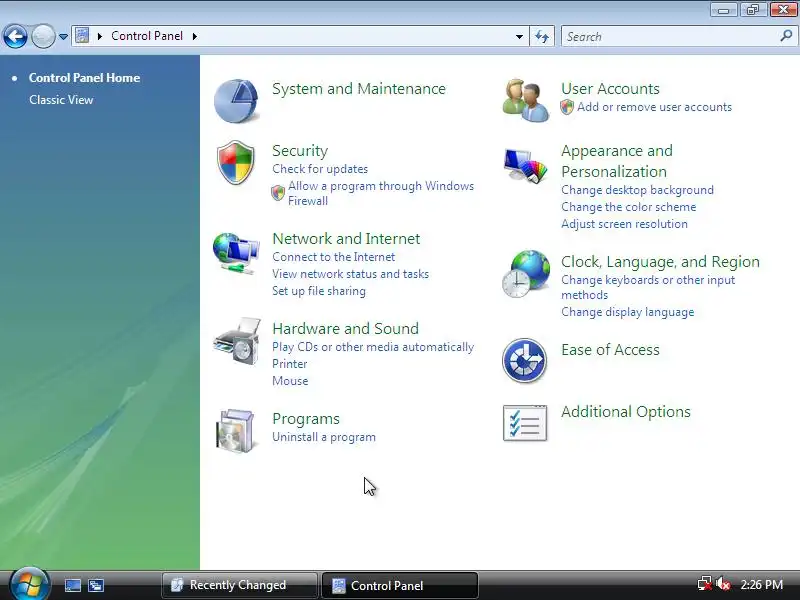This screenshot has width=800, height=600.
Task: Click Check for updates
Action: tap(320, 169)
